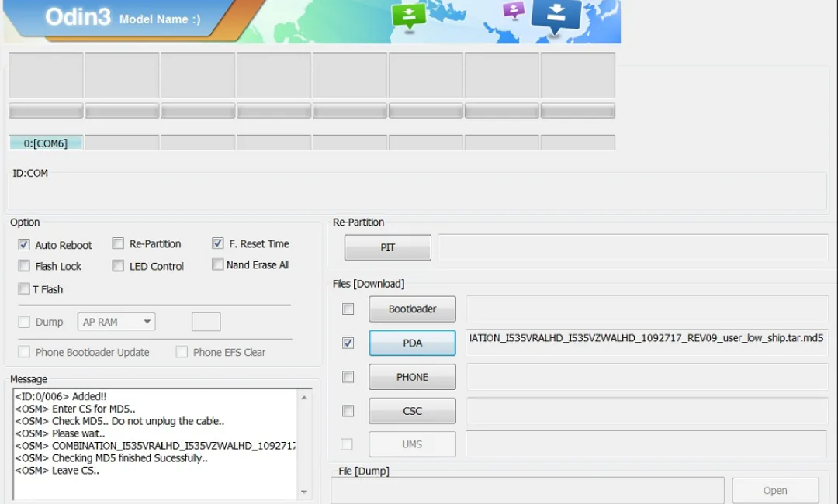This screenshot has height=504, width=838.
Task: Click the message log scroll down arrow
Action: tap(304, 492)
